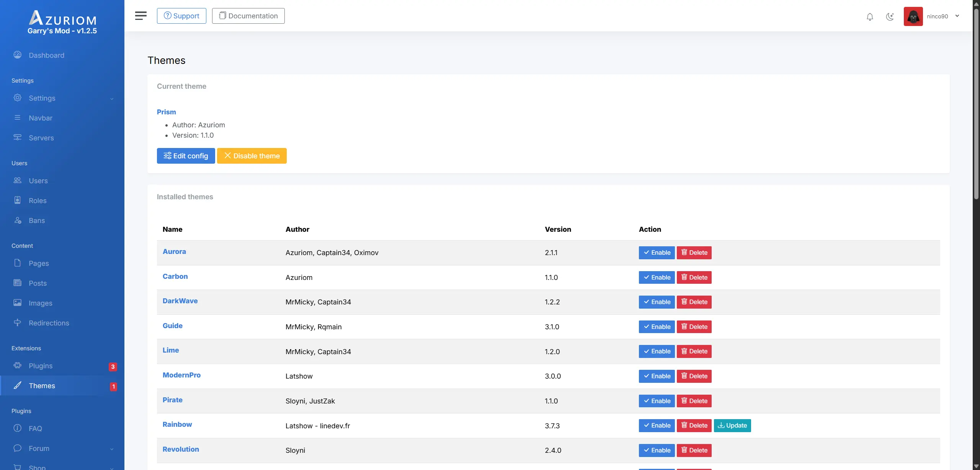Viewport: 980px width, 470px height.
Task: Enable the Guide theme
Action: click(657, 327)
